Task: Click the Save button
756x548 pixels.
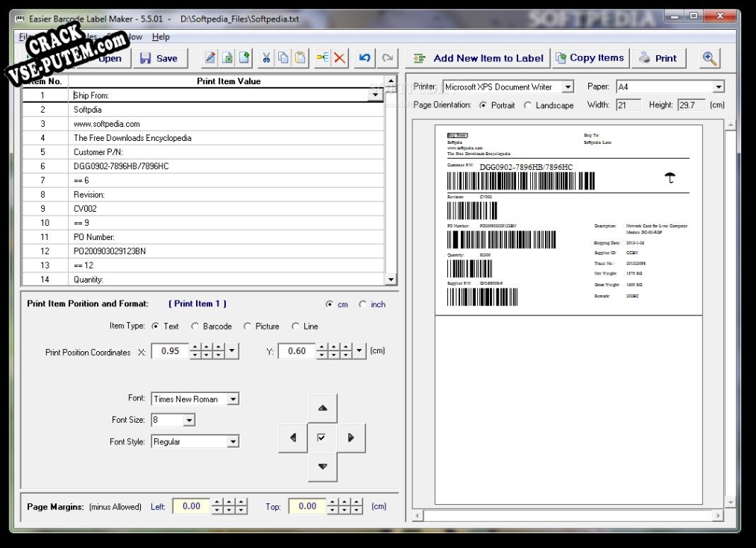Action: pos(159,58)
